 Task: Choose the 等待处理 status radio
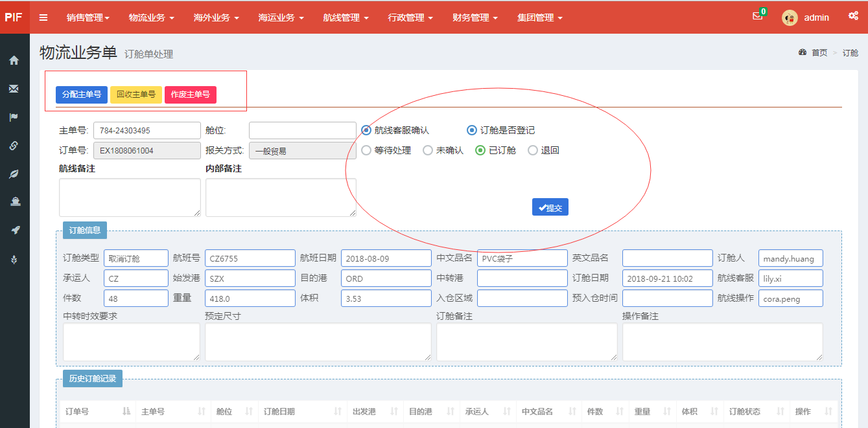(367, 150)
